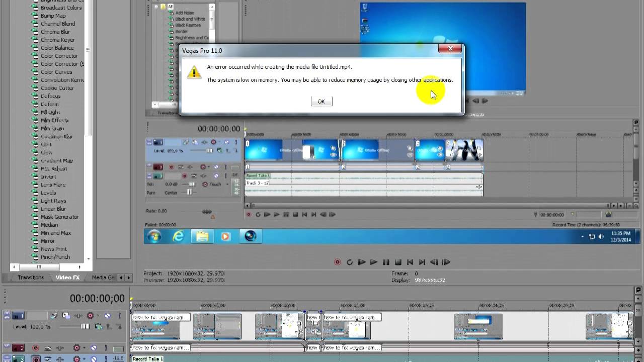Screen dimensions: 644x362
Task: Pause playback in the preview transport
Action: coord(386,262)
